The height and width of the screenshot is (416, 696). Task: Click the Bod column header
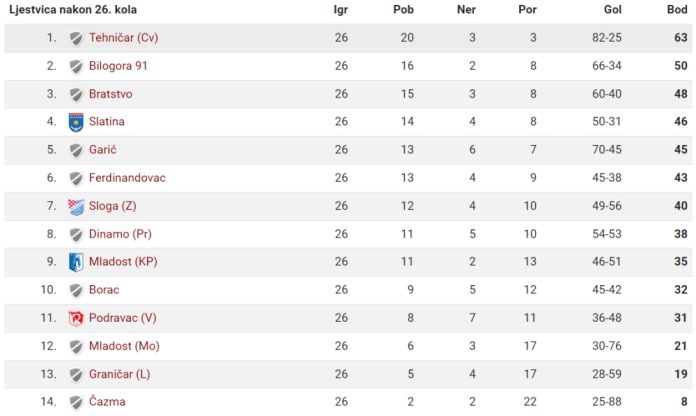[x=677, y=10]
